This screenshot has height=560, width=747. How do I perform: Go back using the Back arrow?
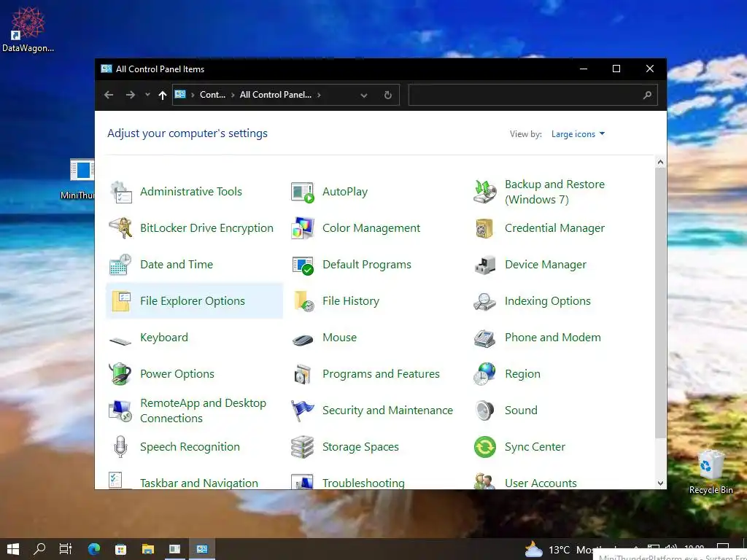[109, 95]
